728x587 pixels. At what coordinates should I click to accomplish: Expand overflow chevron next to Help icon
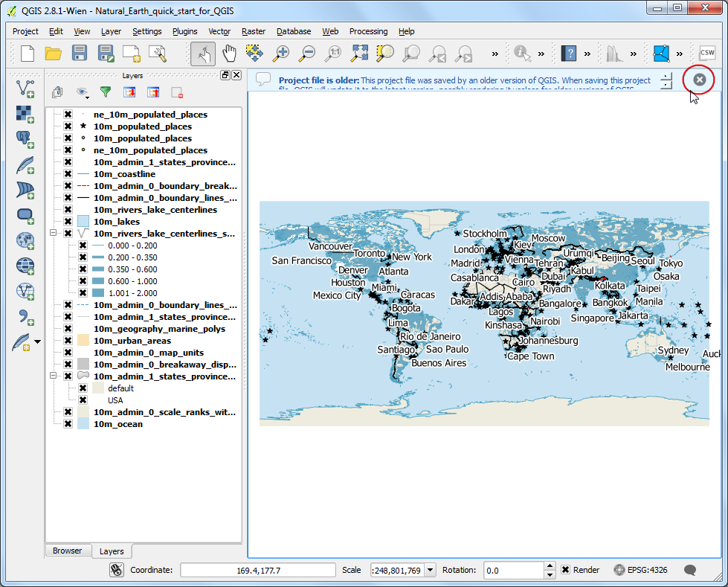click(x=587, y=54)
